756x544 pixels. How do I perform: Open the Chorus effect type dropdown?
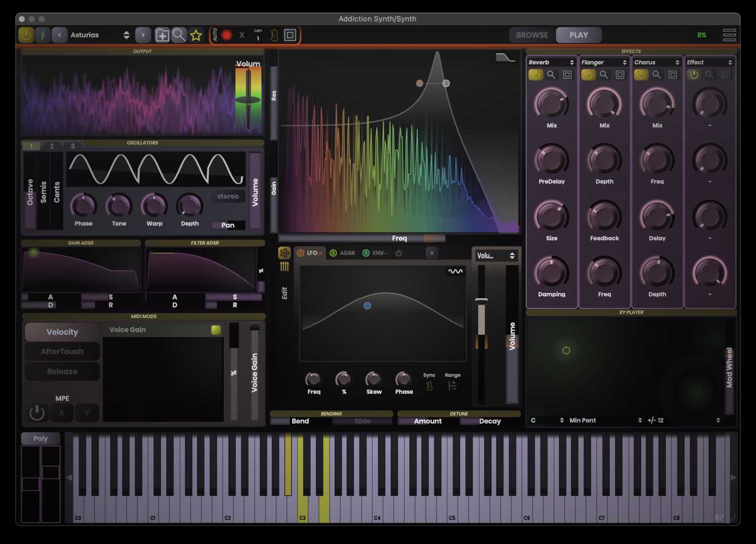coord(656,62)
